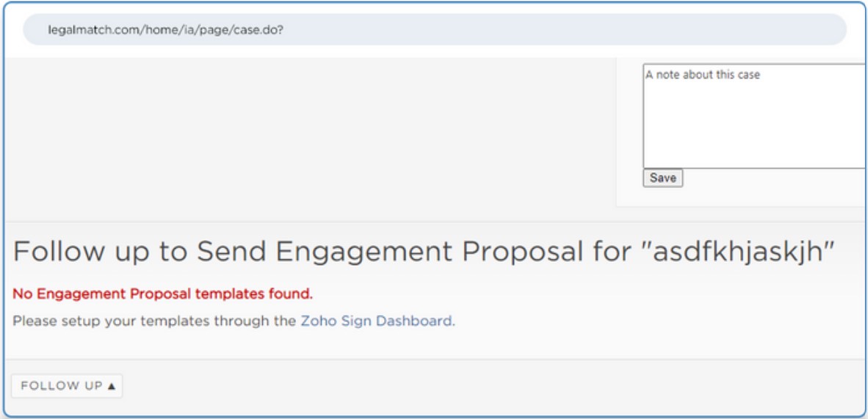The image size is (868, 419).
Task: Select the legalmatch.com URL text
Action: pos(170,30)
